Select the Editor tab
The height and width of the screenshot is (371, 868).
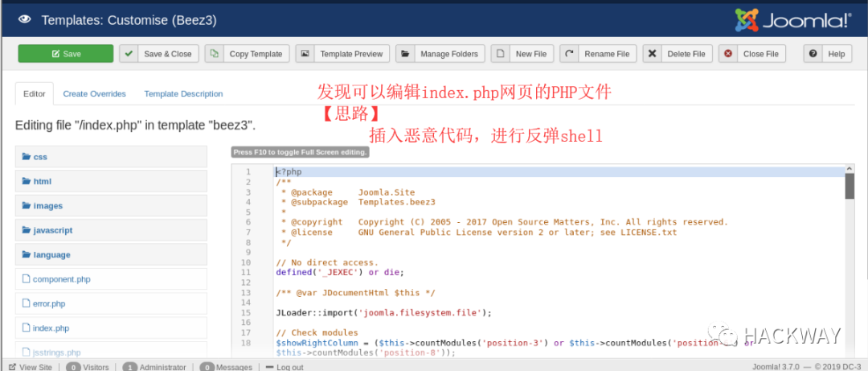click(35, 93)
